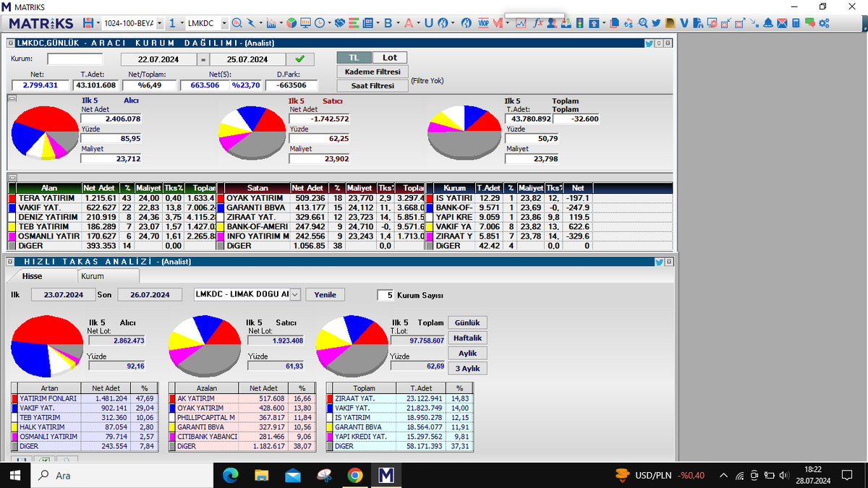The image size is (868, 488).
Task: Collapse the broker table section expander
Action: tap(11, 176)
